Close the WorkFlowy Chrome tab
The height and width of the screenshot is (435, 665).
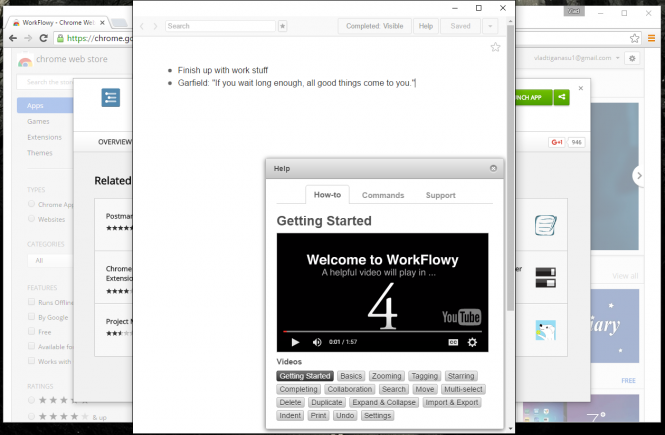(x=102, y=23)
